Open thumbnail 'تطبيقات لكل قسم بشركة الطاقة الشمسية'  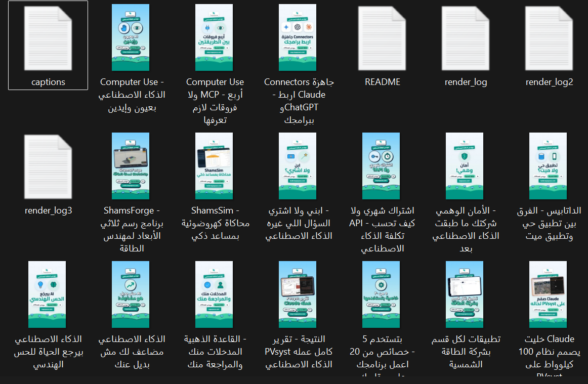point(465,295)
